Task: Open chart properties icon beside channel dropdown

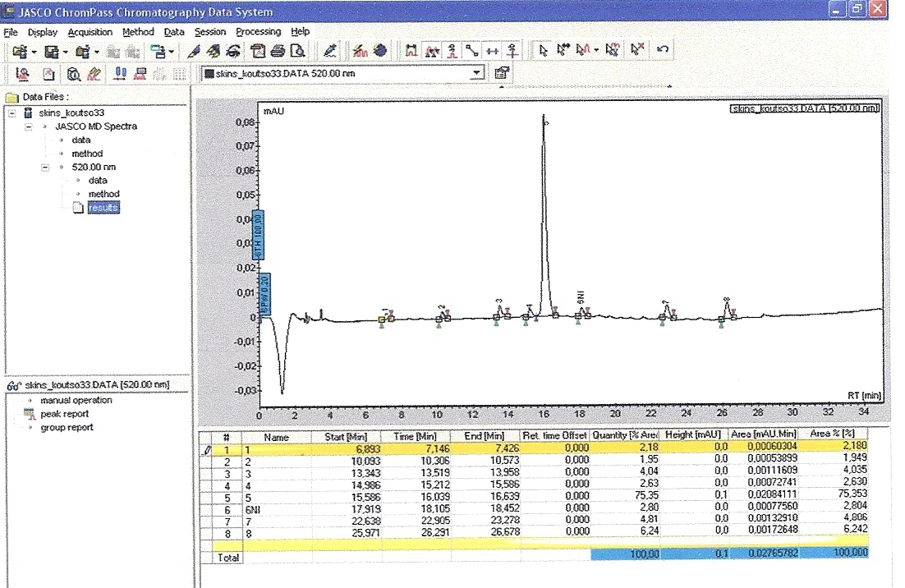Action: pyautogui.click(x=502, y=73)
